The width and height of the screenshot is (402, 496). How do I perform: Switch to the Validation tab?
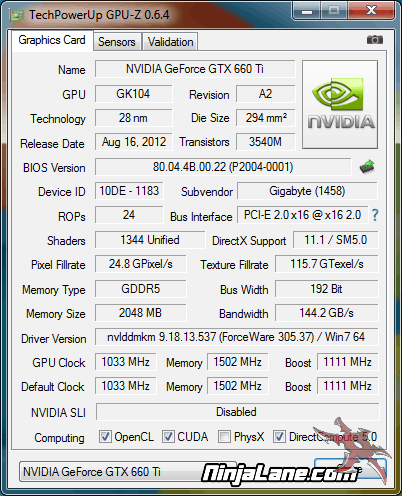click(x=170, y=42)
